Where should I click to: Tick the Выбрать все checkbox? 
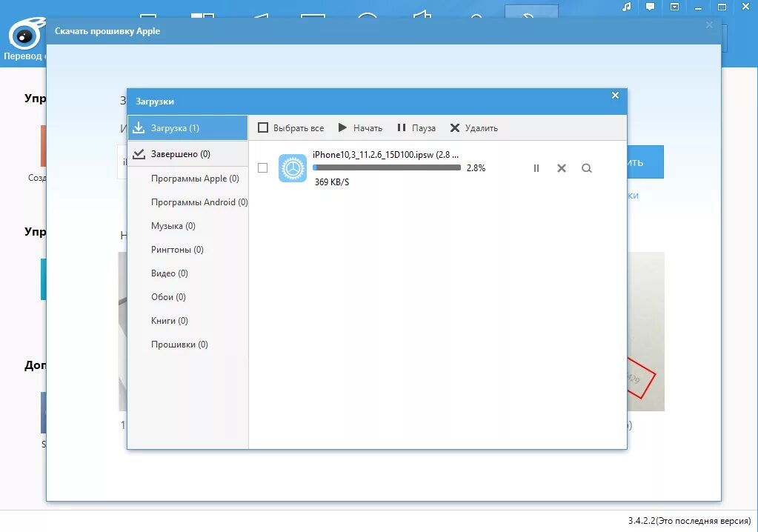coord(263,127)
